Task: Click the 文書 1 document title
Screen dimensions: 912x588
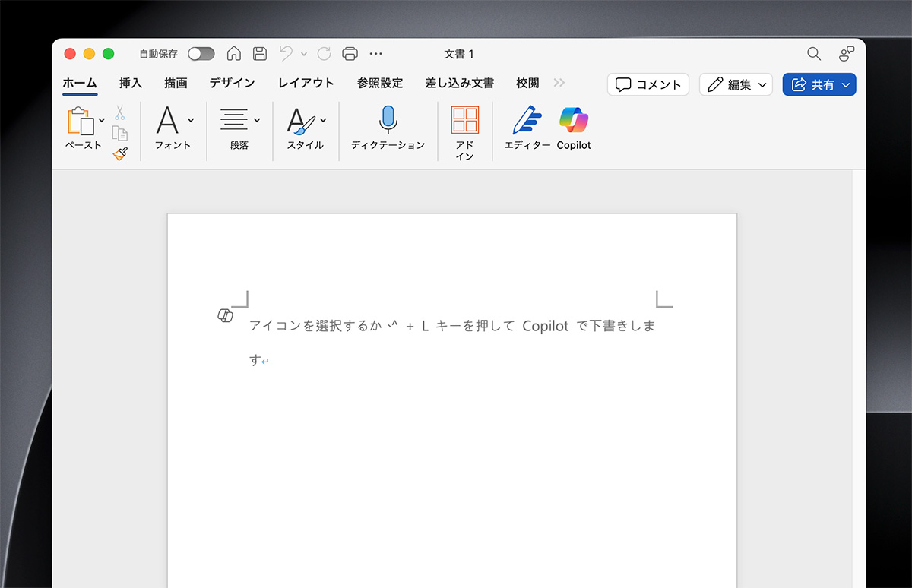Action: [x=459, y=54]
